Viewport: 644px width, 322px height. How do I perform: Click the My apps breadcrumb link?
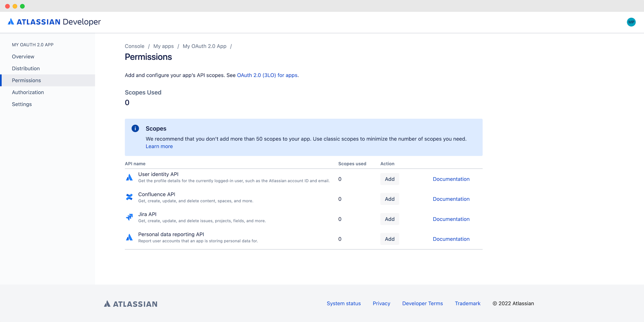tap(164, 46)
